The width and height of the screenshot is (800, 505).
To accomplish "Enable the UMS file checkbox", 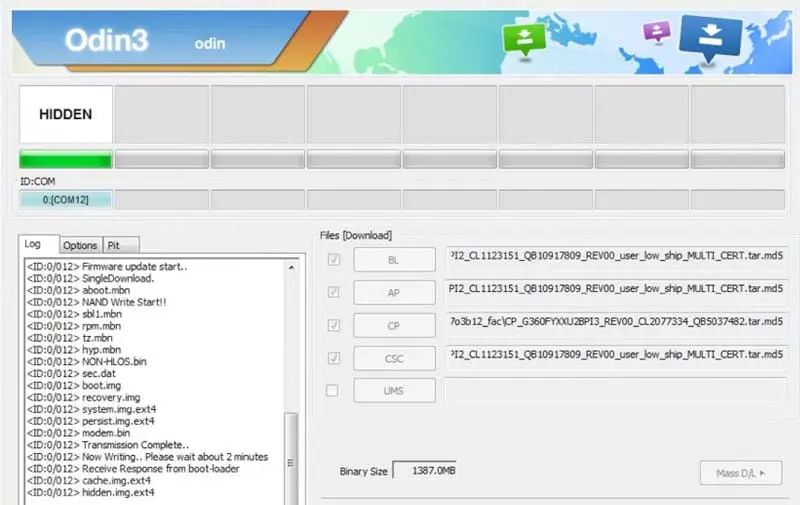I will coord(332,391).
